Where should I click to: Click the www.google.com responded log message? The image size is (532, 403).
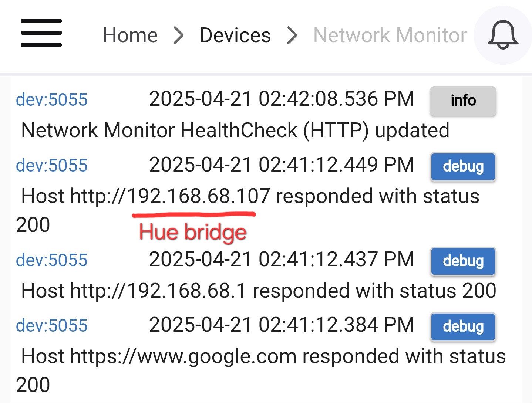261,370
